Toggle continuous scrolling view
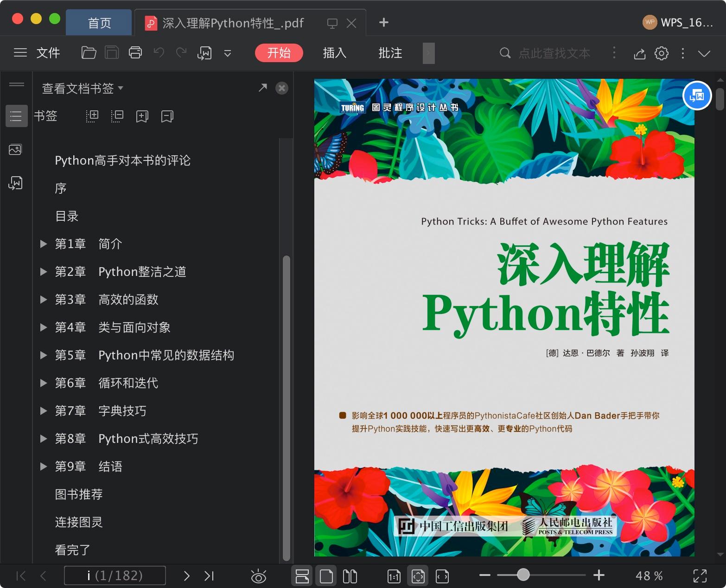 tap(302, 576)
